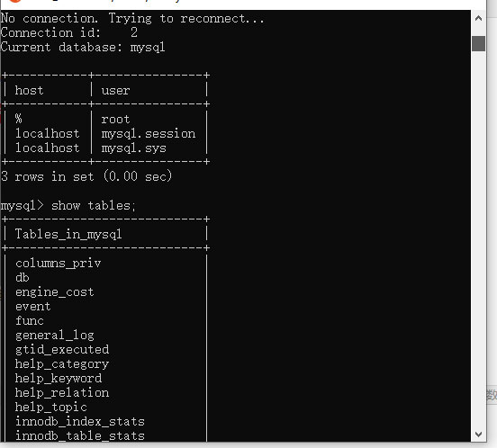Click the 'mysql.sys' user entry
This screenshot has width=497, height=448.
pyautogui.click(x=133, y=148)
